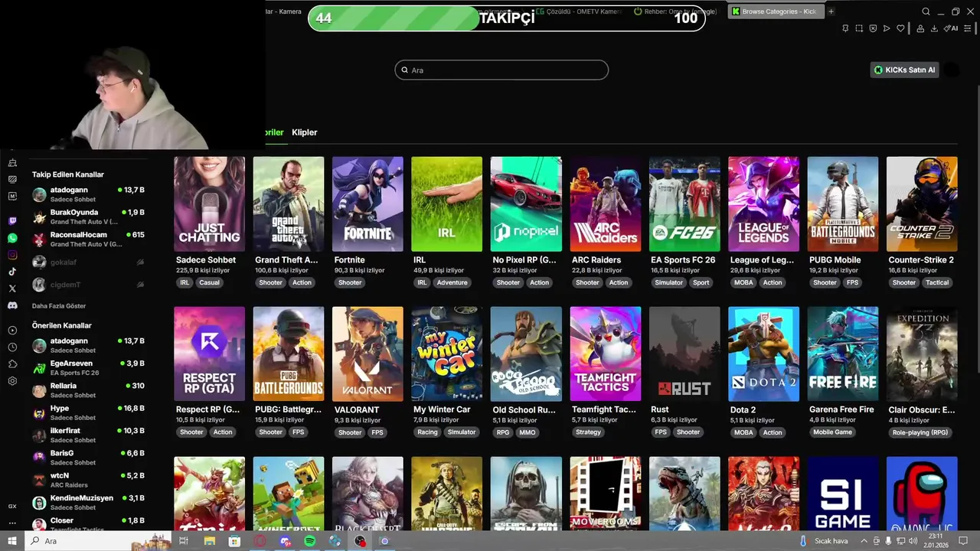Click the Tactical tag under Counter-Strike 2
Screen dimensions: 980x551
pyautogui.click(x=937, y=282)
